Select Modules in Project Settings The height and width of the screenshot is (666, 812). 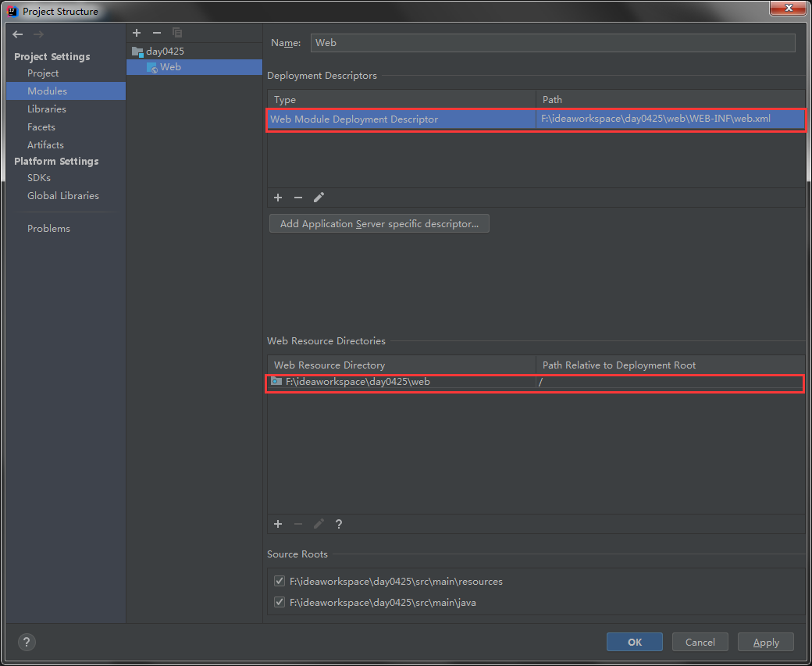[66, 91]
